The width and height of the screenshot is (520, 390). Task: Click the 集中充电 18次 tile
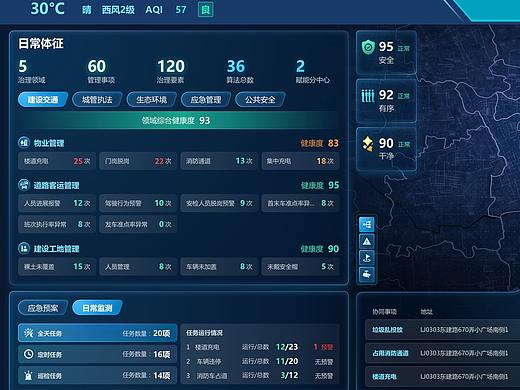(300, 161)
